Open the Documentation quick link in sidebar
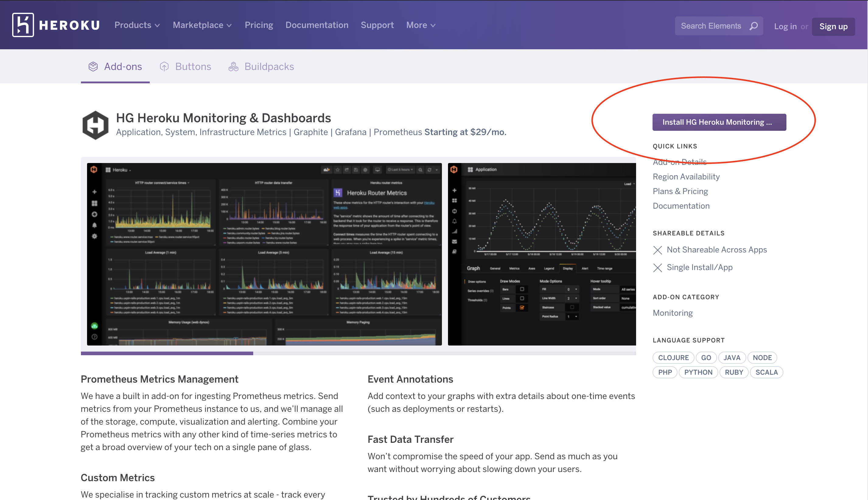The width and height of the screenshot is (868, 500). click(681, 206)
